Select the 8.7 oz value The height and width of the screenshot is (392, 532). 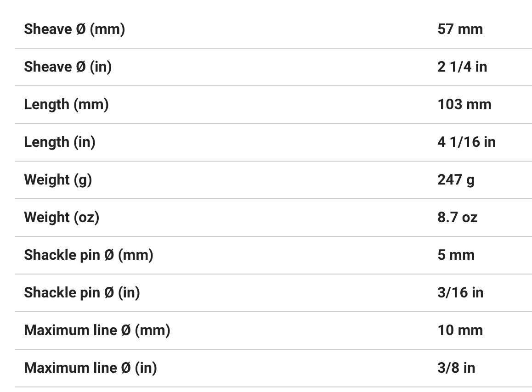[x=457, y=217]
